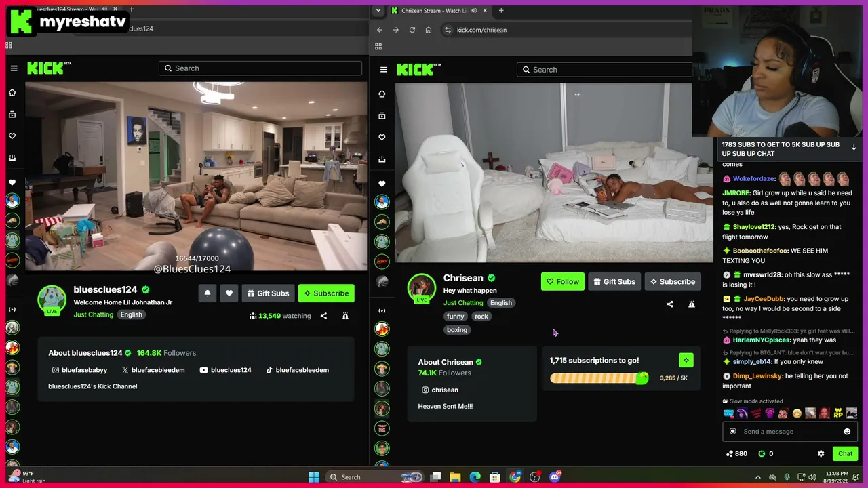
Task: Open emoji picker in chat
Action: 847,432
